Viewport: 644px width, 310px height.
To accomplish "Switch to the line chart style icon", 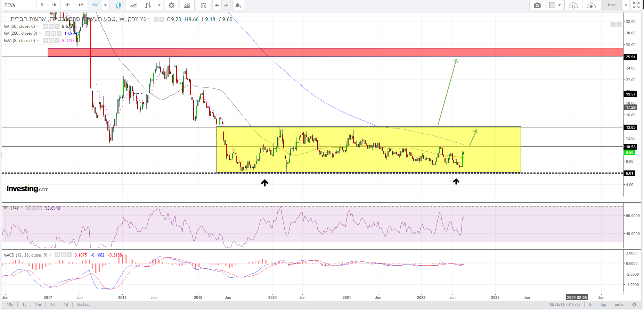I will pyautogui.click(x=133, y=5).
